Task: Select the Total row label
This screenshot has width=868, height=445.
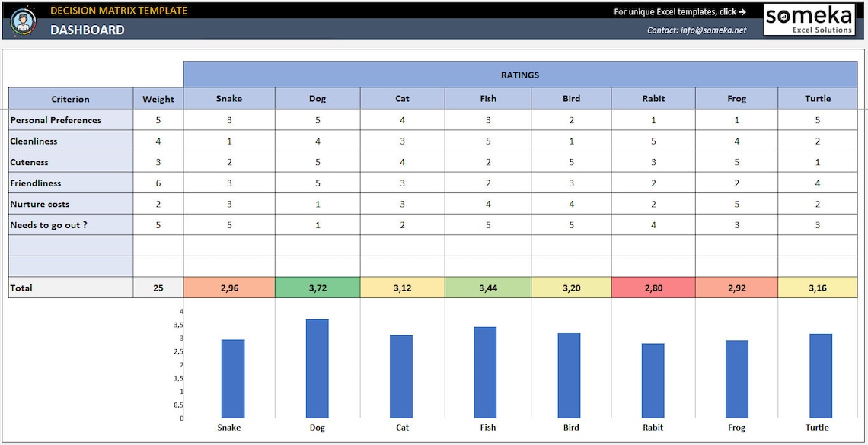Action: tap(22, 288)
